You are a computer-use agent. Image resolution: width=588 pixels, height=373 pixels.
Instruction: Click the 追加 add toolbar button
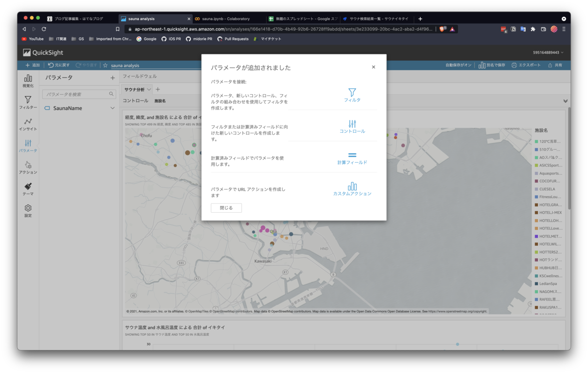click(32, 65)
